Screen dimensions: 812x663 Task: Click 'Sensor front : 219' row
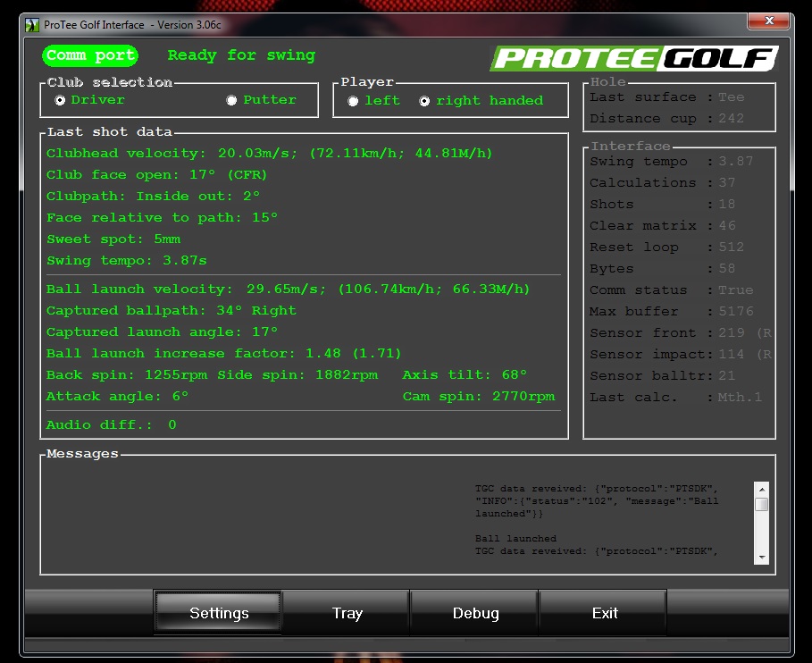(681, 333)
